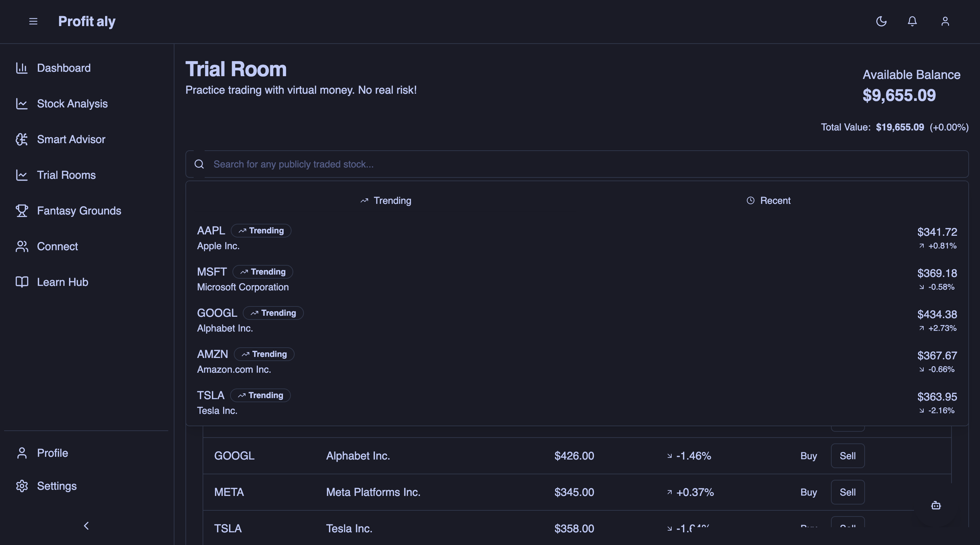Click Trending badge next to AMZN
The width and height of the screenshot is (980, 545).
pyautogui.click(x=264, y=354)
